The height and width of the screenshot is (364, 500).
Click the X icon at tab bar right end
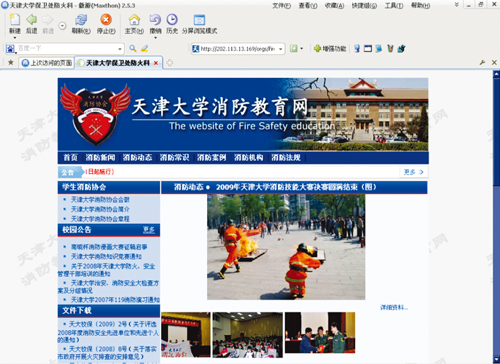click(494, 62)
